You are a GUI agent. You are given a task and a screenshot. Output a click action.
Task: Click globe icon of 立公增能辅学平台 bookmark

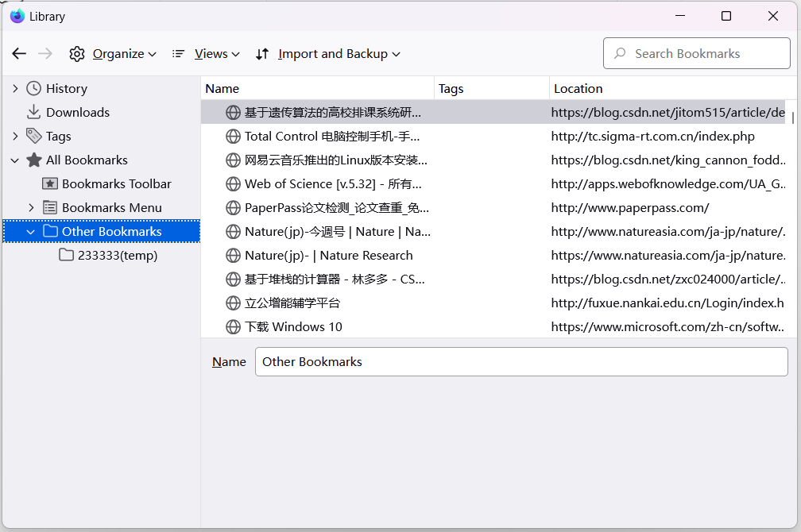[x=233, y=303]
